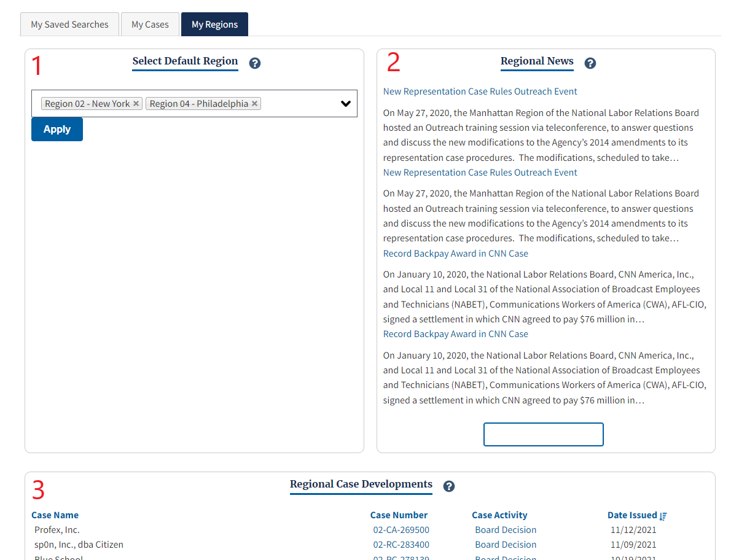Select date 11/12/2021
The height and width of the screenshot is (560, 739).
(x=633, y=530)
